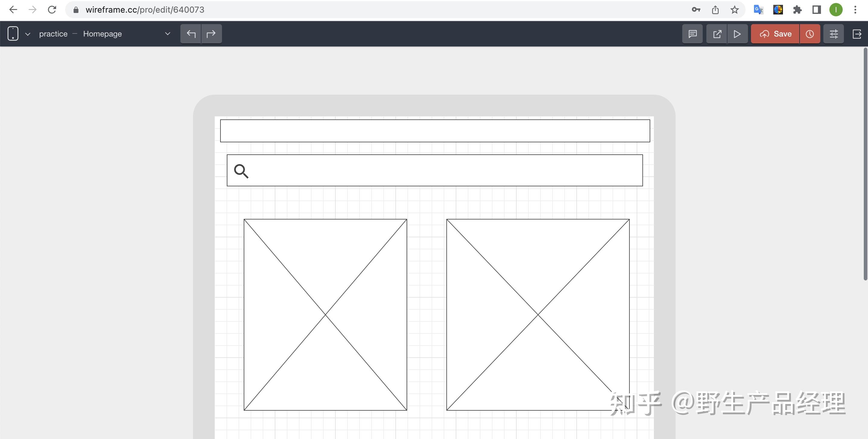Viewport: 868px width, 439px height.
Task: Save the wireframe
Action: 775,34
